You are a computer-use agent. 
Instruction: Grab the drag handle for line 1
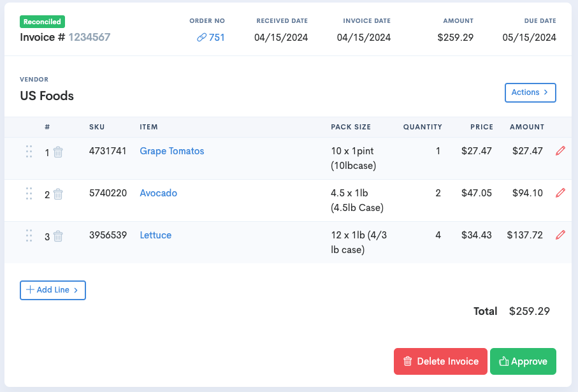(29, 152)
